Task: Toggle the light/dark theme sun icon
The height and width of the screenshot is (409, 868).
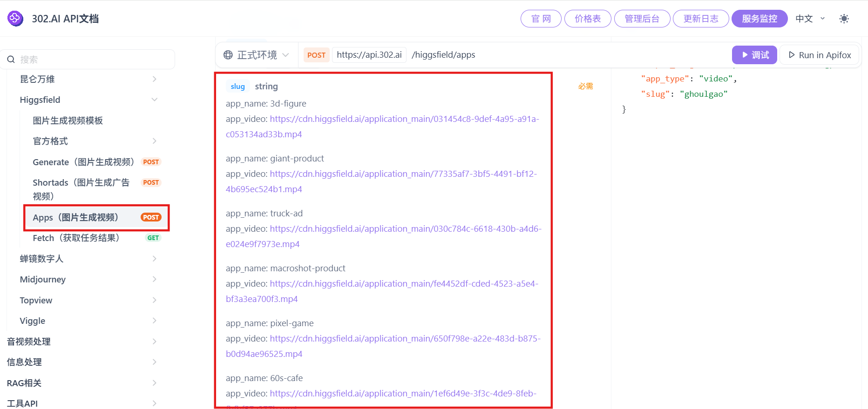Action: [x=844, y=19]
